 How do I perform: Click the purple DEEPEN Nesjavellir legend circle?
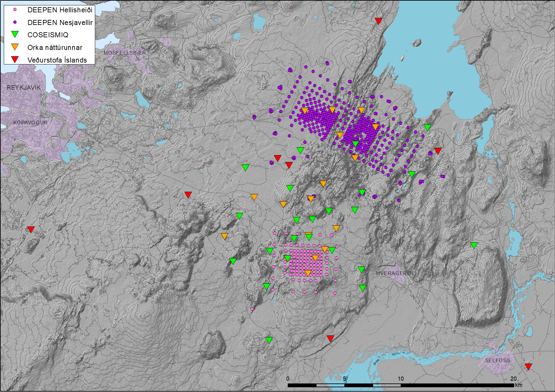click(15, 22)
